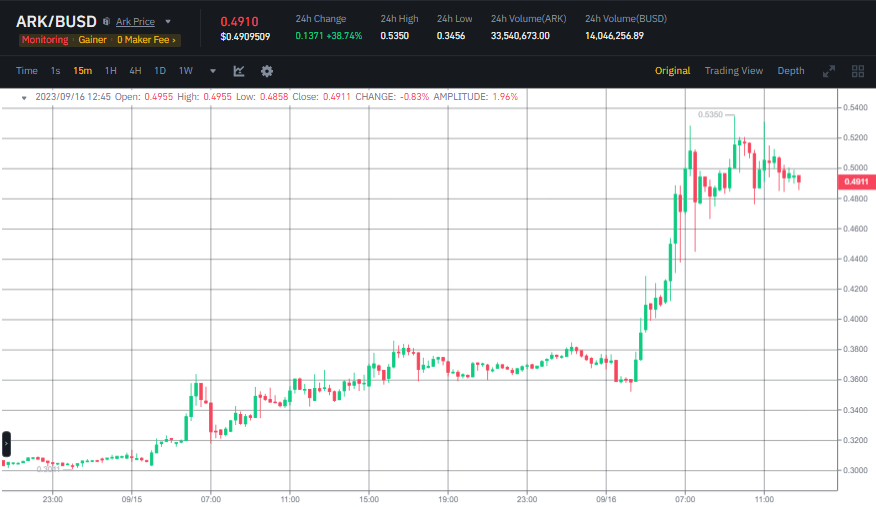The height and width of the screenshot is (507, 876).
Task: Click the 24h Volume(ARK) value 33,540,673.00
Action: 520,36
